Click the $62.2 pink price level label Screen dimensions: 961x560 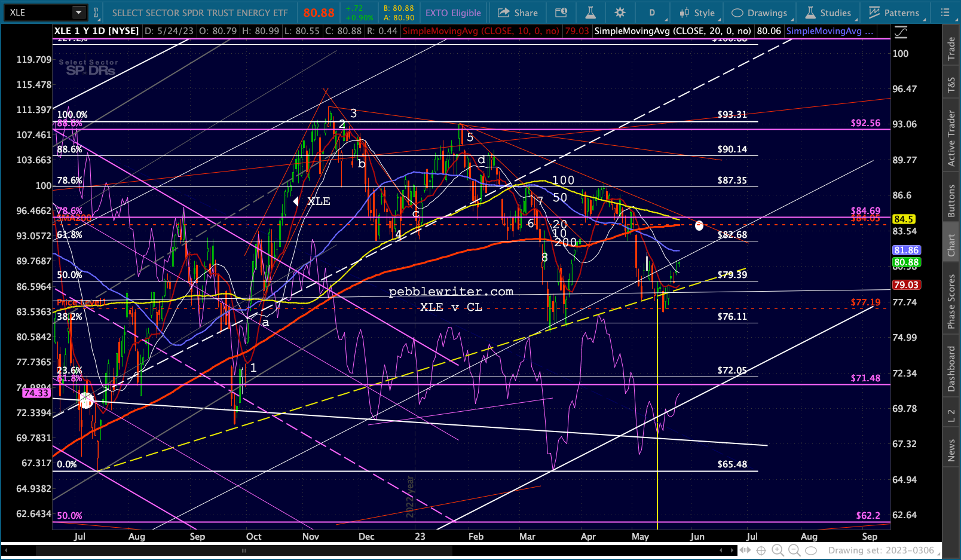(868, 516)
